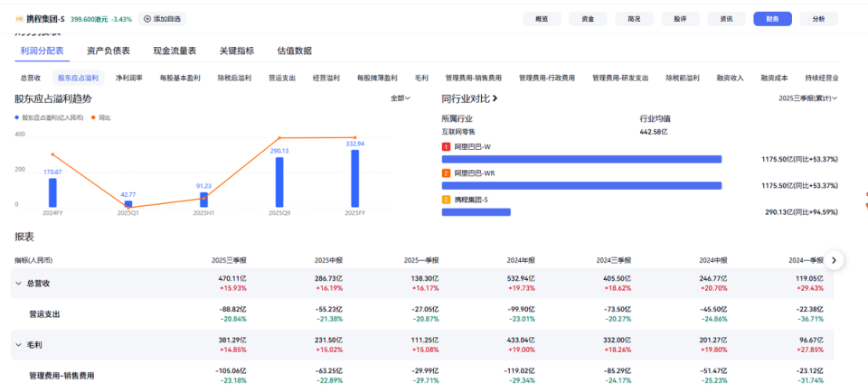
Task: Select 股东应占溢利 indicator chip
Action: pos(78,78)
